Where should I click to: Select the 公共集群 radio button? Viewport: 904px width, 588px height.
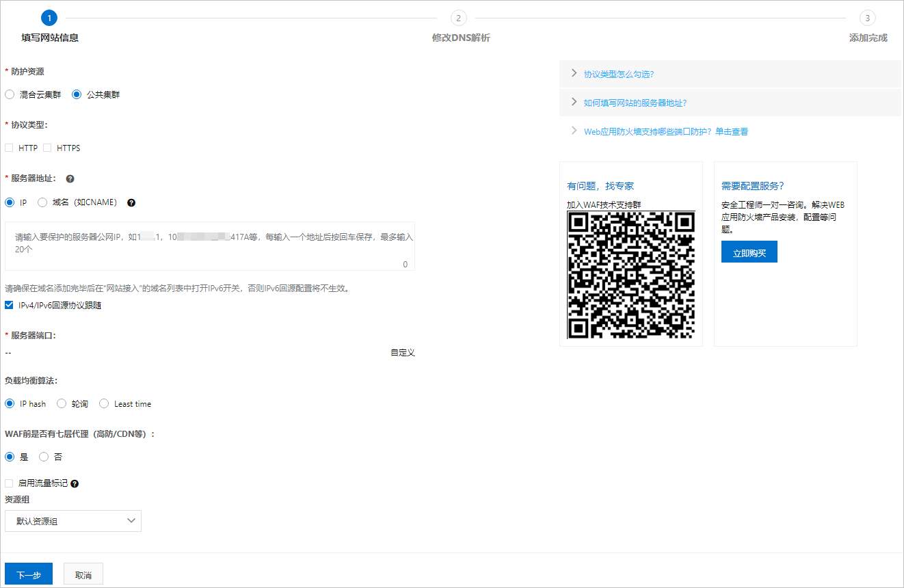(x=77, y=95)
